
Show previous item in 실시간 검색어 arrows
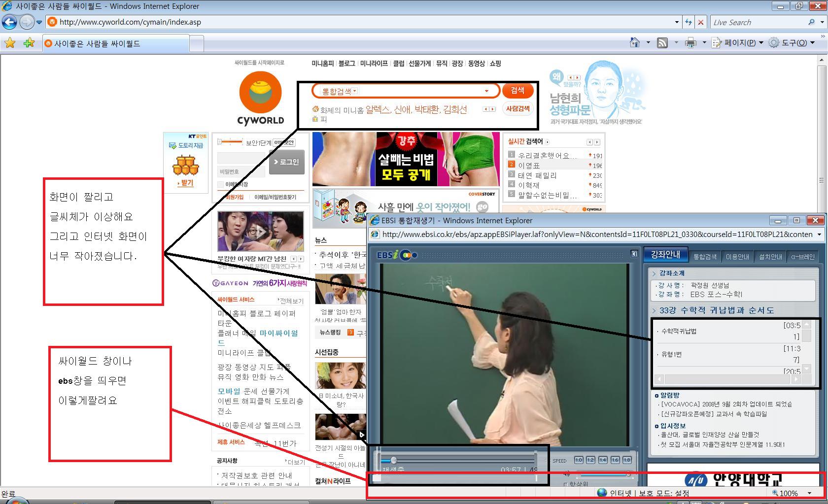pos(589,142)
